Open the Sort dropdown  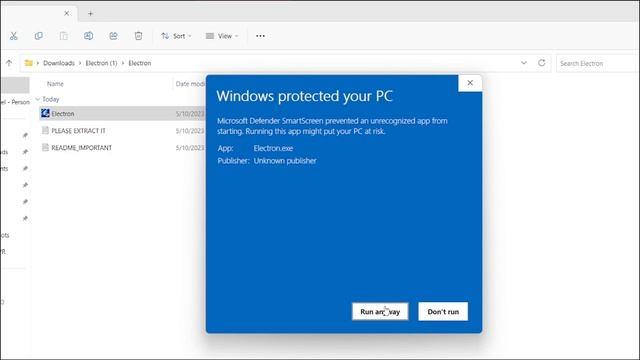[176, 36]
